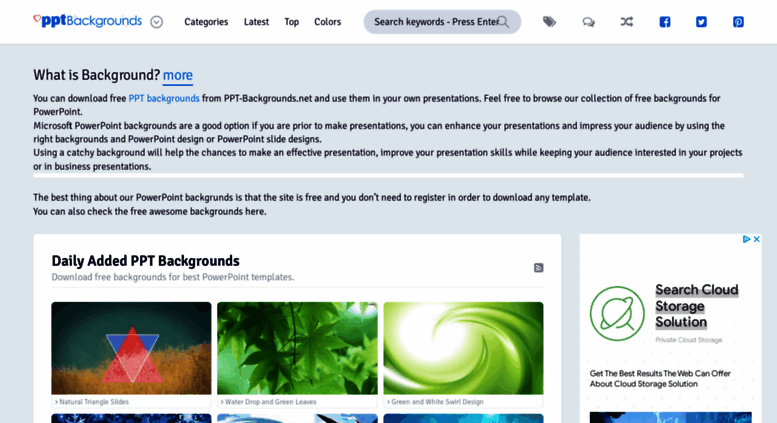The image size is (777, 423).
Task: Open the Pinterest icon link
Action: click(738, 22)
